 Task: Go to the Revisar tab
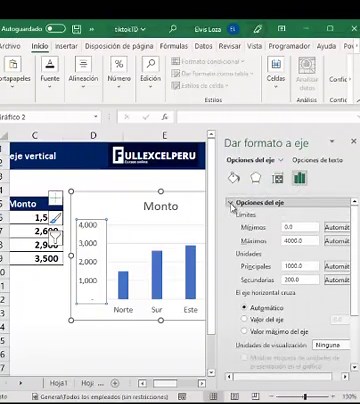coord(230,46)
